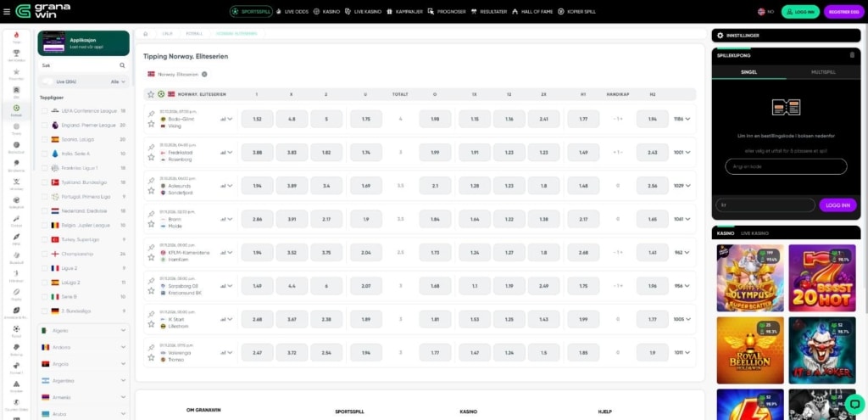Screen dimensions: 868x420
Task: Select the Rugby sidebar icon
Action: (x=16, y=294)
